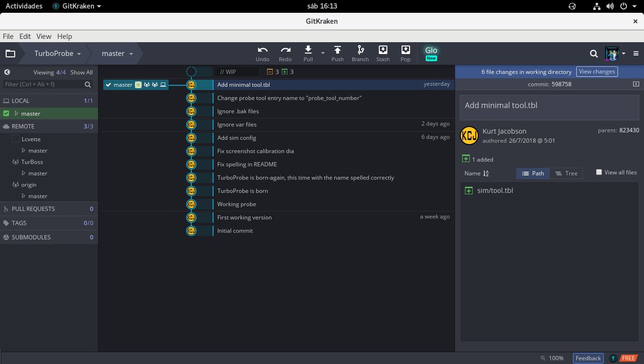Click the FREE license badge

pyautogui.click(x=628, y=358)
